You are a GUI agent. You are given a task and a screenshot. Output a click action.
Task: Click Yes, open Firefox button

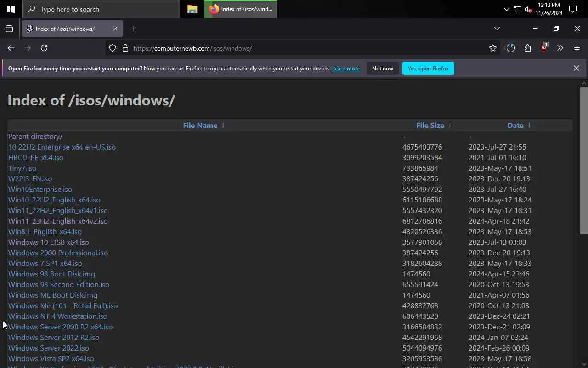pyautogui.click(x=428, y=69)
